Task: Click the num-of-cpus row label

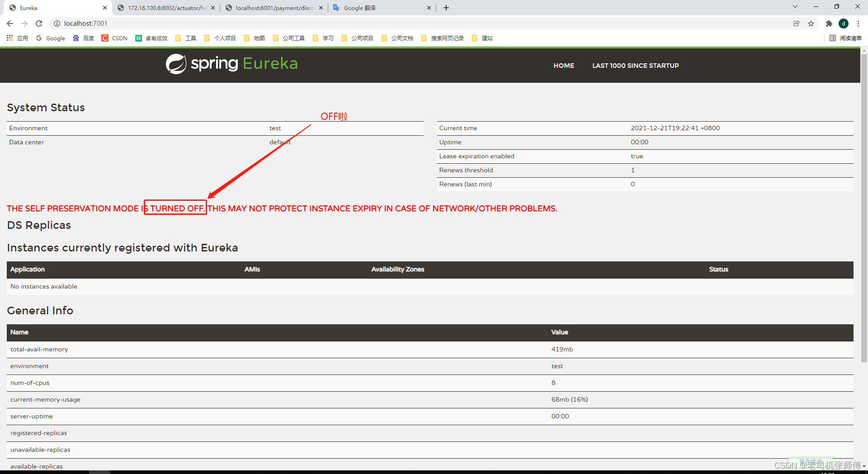Action: [30, 383]
